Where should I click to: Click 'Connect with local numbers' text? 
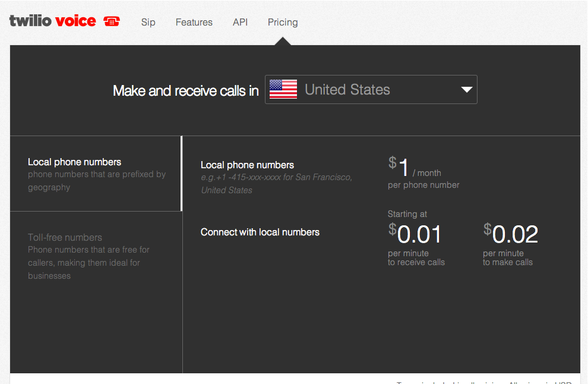[x=260, y=232]
